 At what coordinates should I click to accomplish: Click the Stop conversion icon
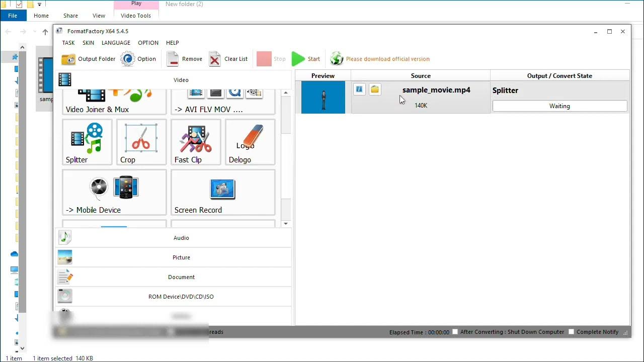tap(264, 59)
